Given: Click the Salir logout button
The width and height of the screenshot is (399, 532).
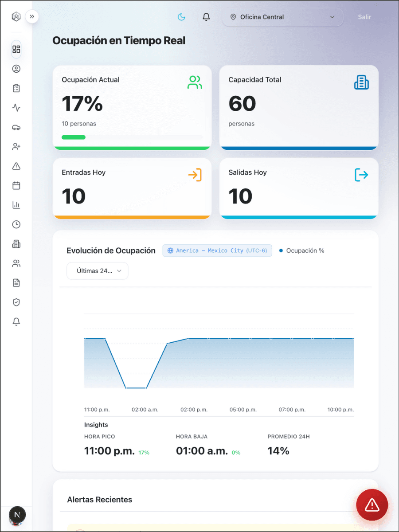Looking at the screenshot, I should [x=364, y=17].
